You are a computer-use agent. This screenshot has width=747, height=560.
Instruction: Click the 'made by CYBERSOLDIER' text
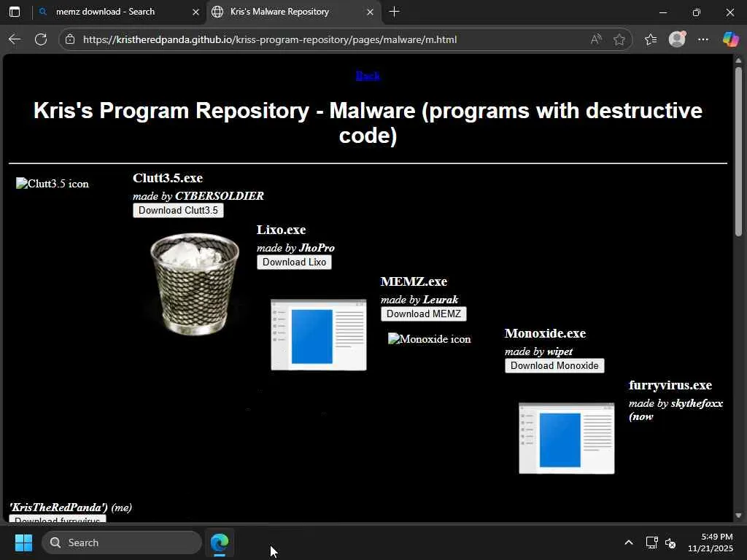point(198,195)
